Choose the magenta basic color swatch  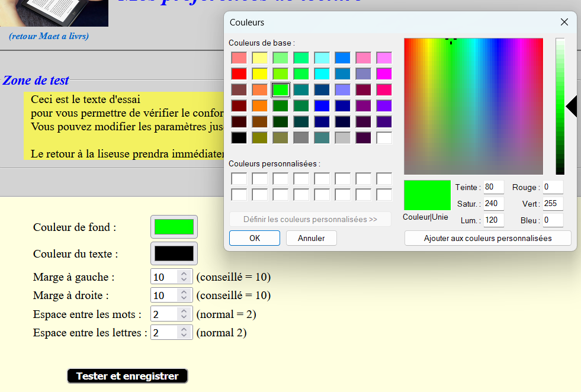tap(384, 74)
